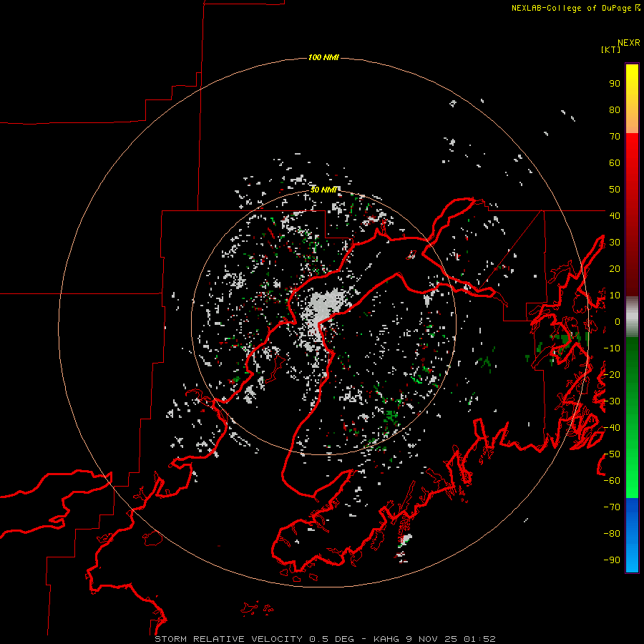Click the 80 value on the velocity scale

coord(615,109)
